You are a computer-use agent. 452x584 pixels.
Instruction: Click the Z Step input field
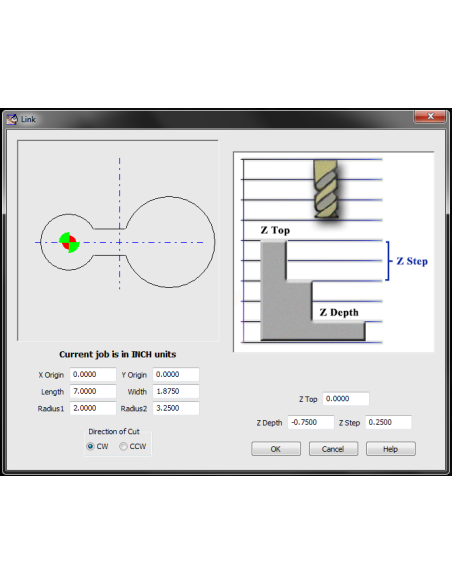pyautogui.click(x=388, y=422)
